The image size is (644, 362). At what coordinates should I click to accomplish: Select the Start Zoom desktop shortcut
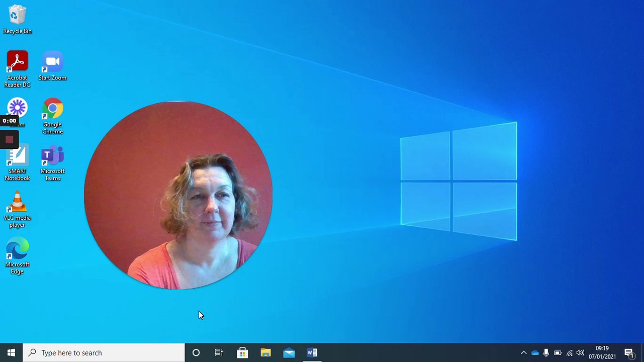click(53, 66)
